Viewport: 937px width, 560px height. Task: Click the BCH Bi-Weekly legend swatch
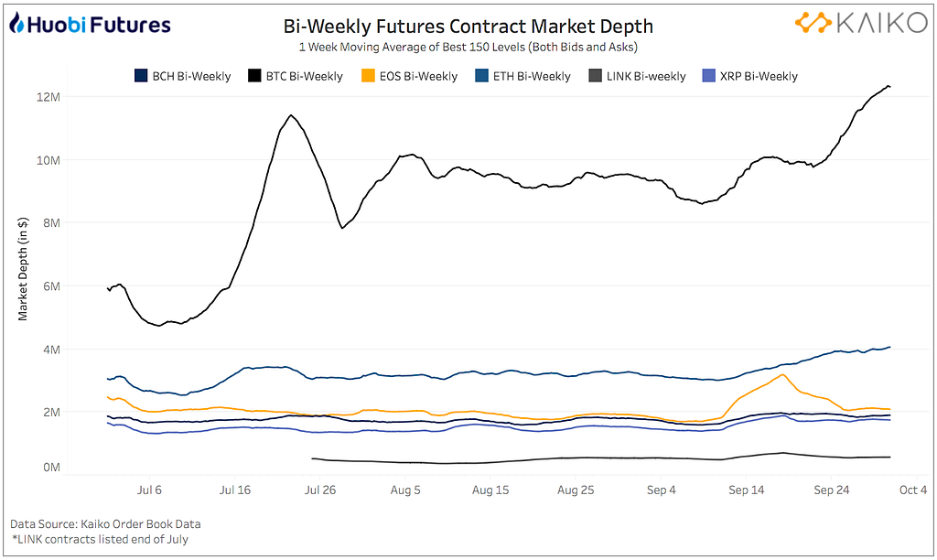pyautogui.click(x=141, y=76)
